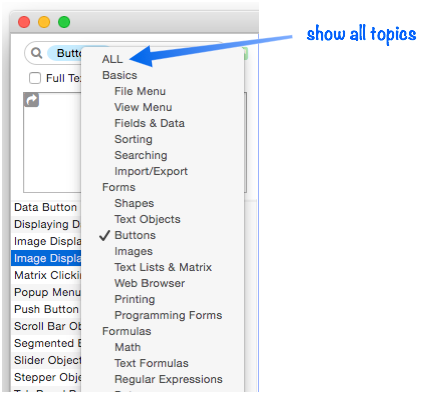Click the magnifying glass search icon

(x=36, y=53)
